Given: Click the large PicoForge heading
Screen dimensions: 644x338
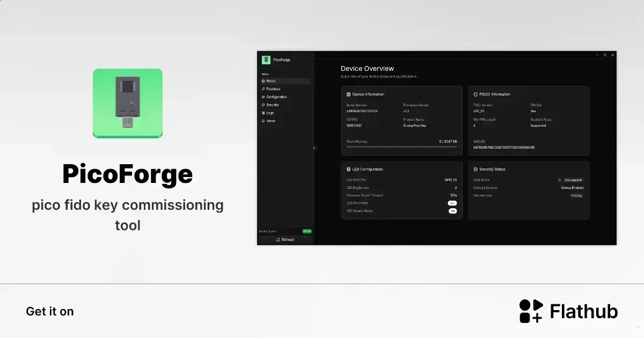Looking at the screenshot, I should click(x=127, y=174).
